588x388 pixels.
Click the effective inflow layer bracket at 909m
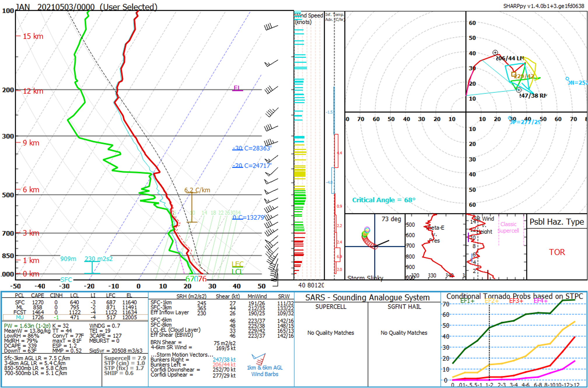tap(92, 267)
